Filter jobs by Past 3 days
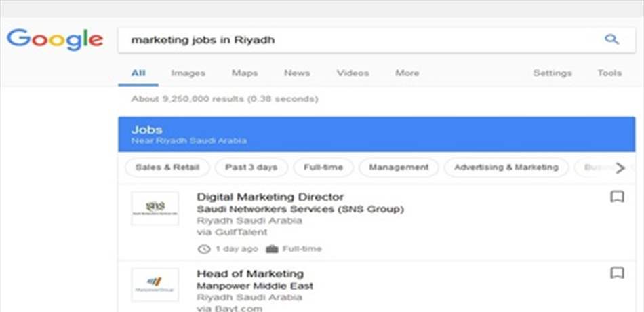The image size is (644, 312). click(251, 168)
